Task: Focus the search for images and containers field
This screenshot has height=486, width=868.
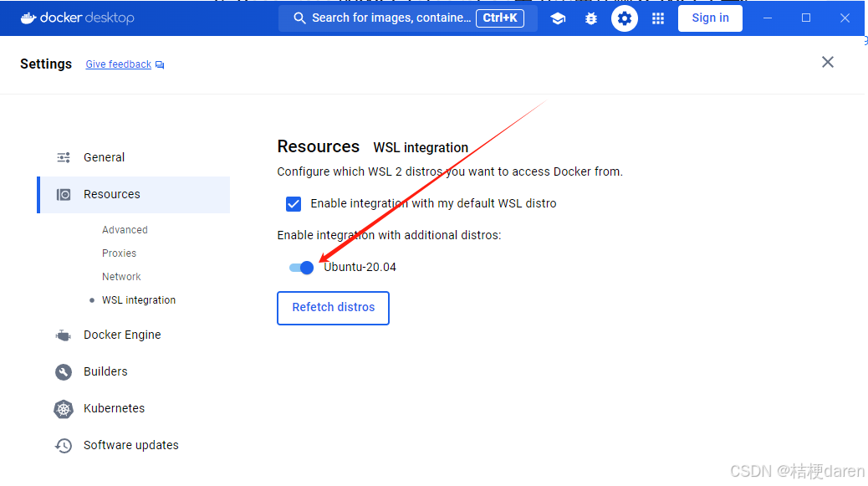Action: (408, 18)
